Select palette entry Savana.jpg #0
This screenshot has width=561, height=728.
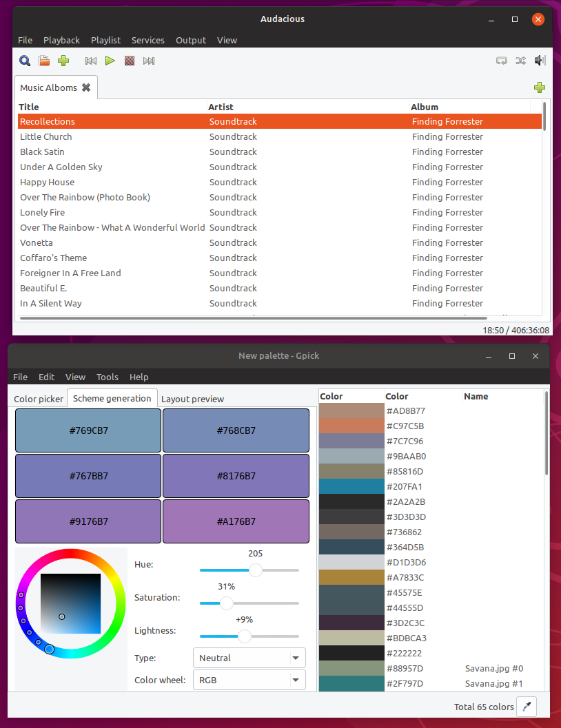click(431, 669)
